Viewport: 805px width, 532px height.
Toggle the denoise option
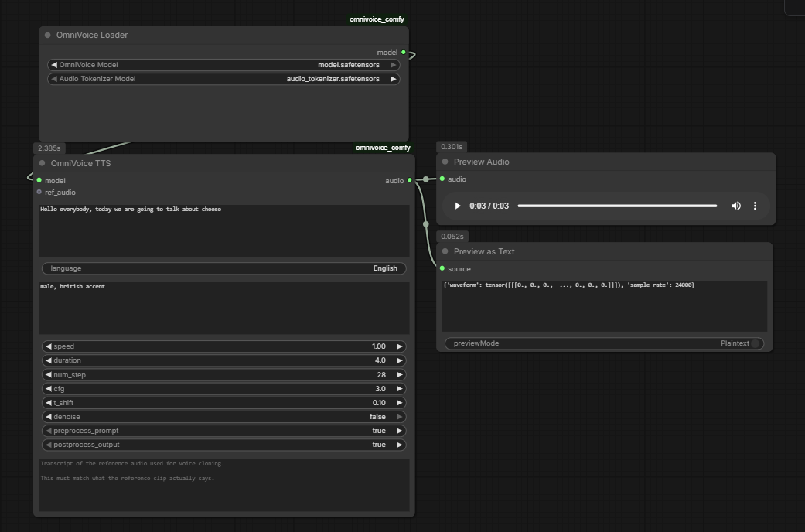[x=223, y=417]
